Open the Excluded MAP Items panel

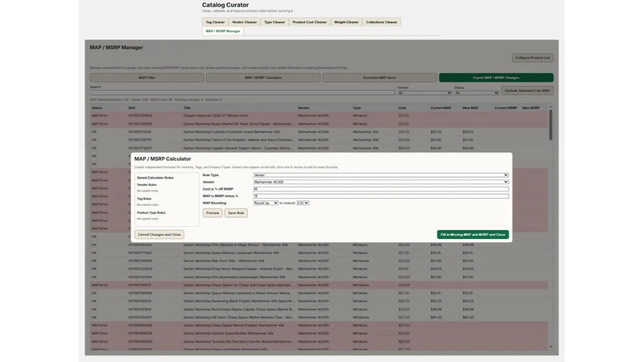point(379,77)
